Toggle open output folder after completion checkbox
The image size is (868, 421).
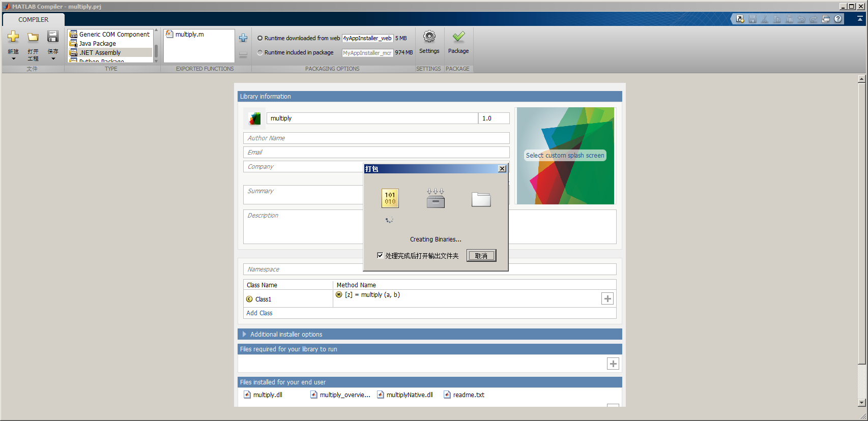[x=380, y=255]
